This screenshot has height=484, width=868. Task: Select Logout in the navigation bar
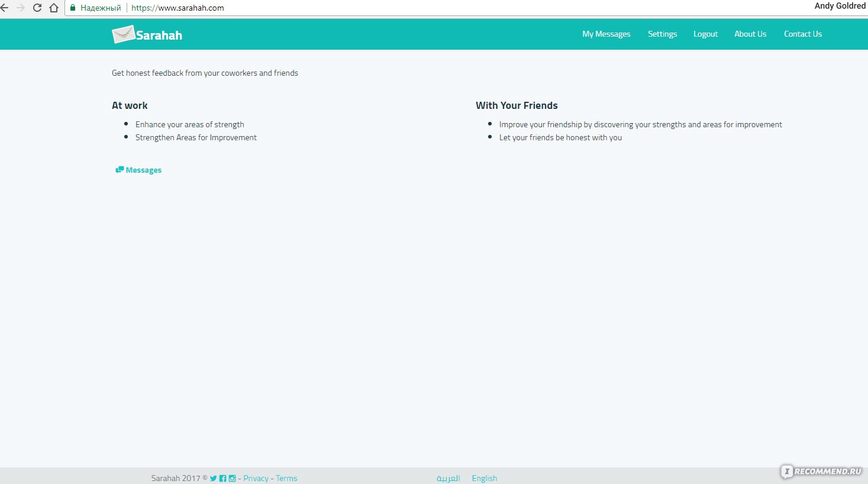[x=705, y=34]
